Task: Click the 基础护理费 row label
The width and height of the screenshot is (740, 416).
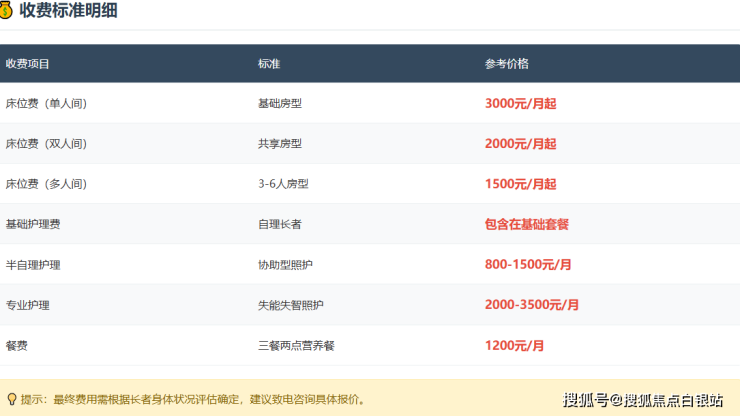Action: [x=33, y=224]
